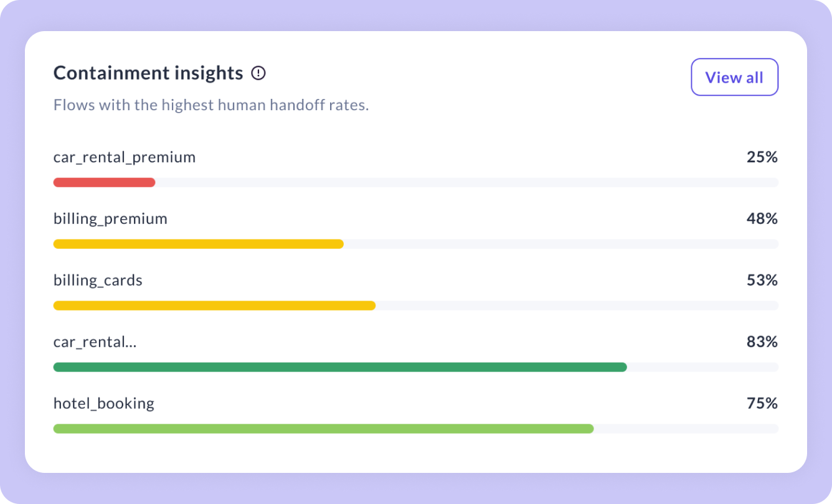Open the billing_premium flow details
Image resolution: width=832 pixels, height=504 pixels.
[110, 218]
